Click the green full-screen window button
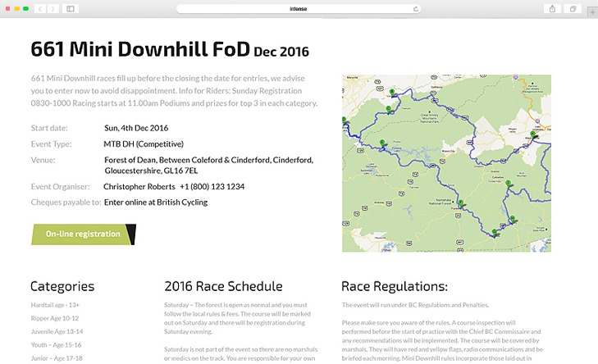This screenshot has height=364, width=598. point(25,8)
